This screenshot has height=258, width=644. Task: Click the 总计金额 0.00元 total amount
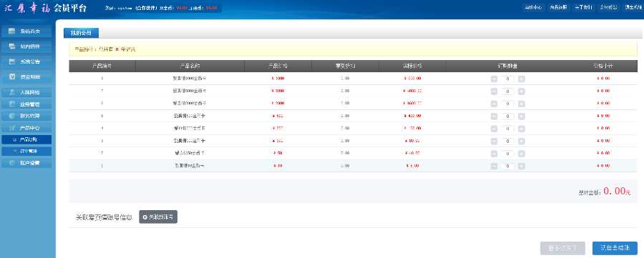pyautogui.click(x=604, y=191)
